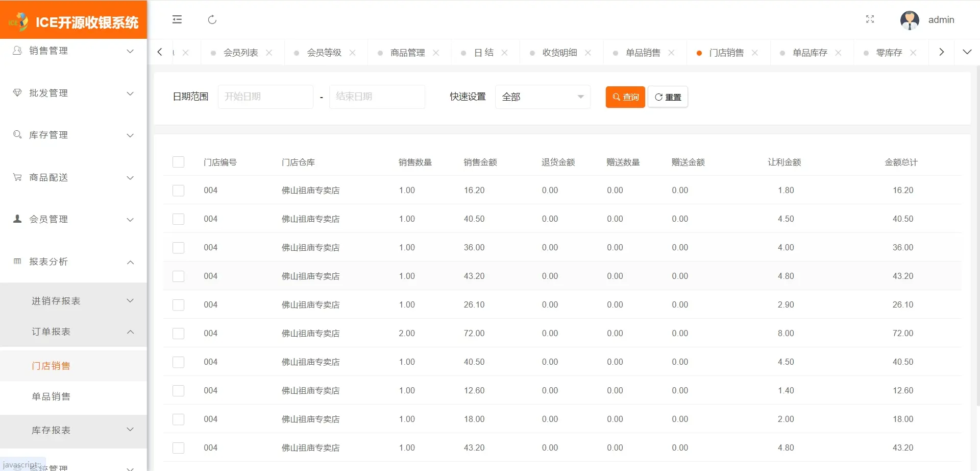Image resolution: width=980 pixels, height=471 pixels.
Task: Tick the select-all header checkbox
Action: 178,162
